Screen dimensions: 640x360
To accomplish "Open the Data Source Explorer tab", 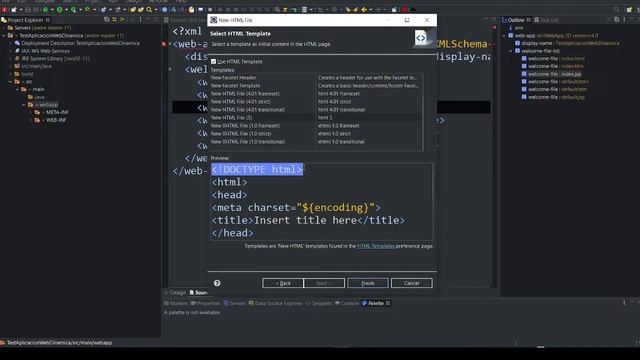I will tap(276, 303).
